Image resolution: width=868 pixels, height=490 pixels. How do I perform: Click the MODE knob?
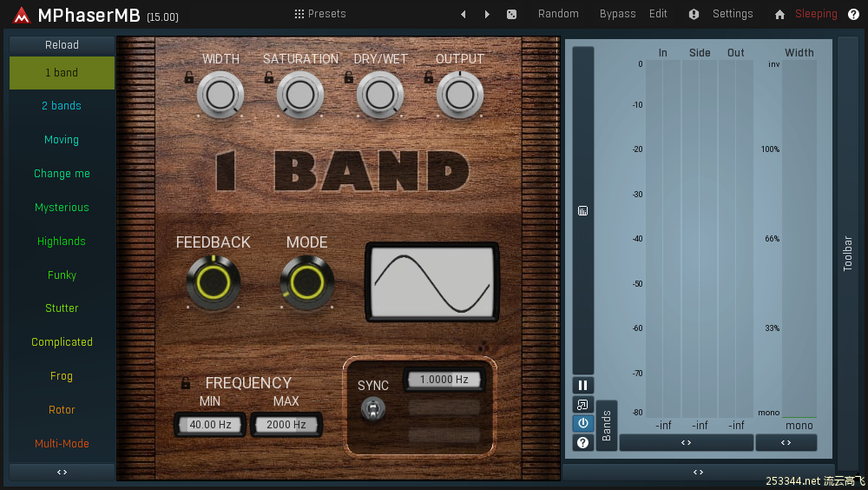[x=307, y=282]
